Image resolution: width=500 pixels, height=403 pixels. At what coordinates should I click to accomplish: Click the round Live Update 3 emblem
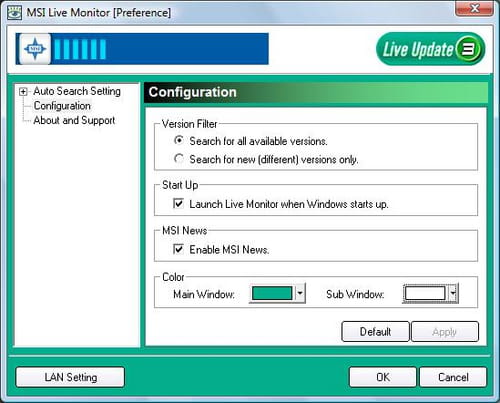(468, 49)
